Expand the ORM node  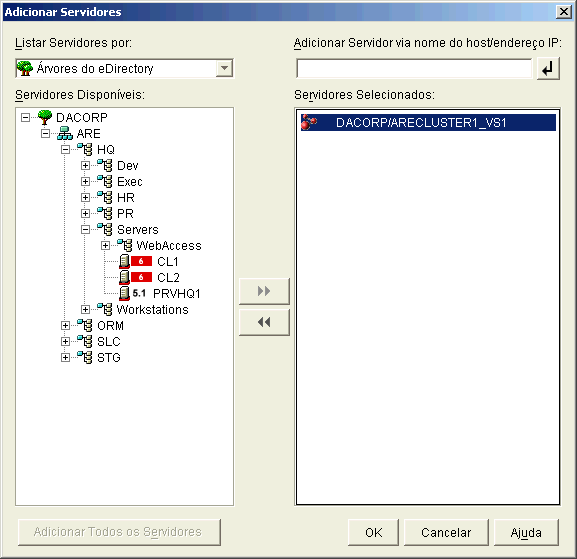[x=65, y=326]
